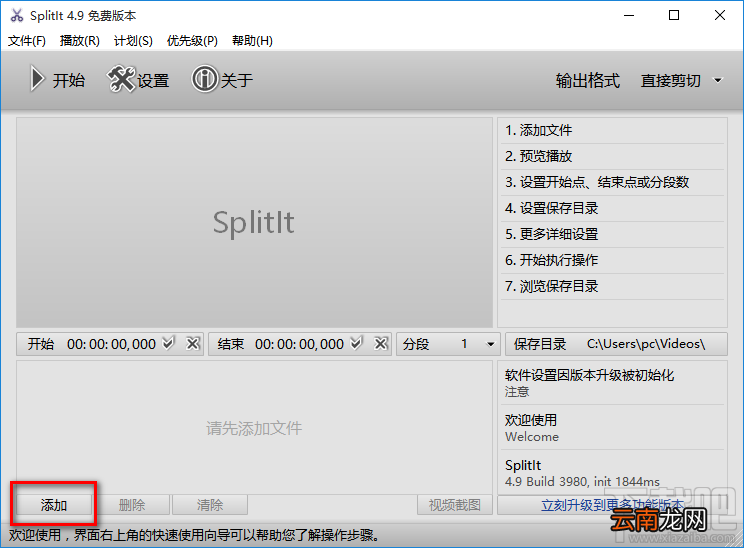Clear start time with X icon
This screenshot has height=548, width=744.
point(193,343)
